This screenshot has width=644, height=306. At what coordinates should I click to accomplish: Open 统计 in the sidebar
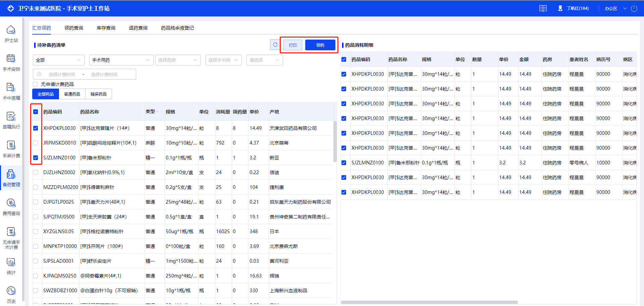coord(11,266)
